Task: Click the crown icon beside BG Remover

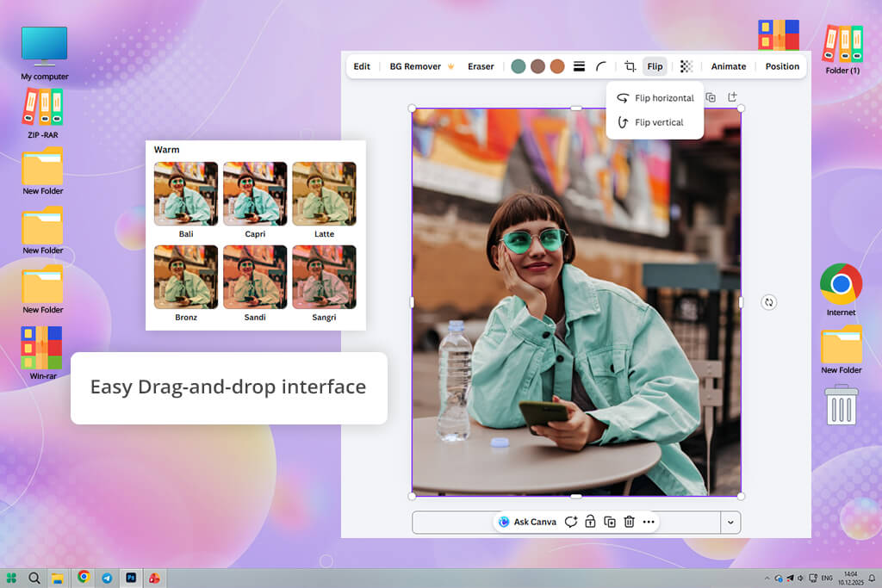Action: (x=450, y=66)
